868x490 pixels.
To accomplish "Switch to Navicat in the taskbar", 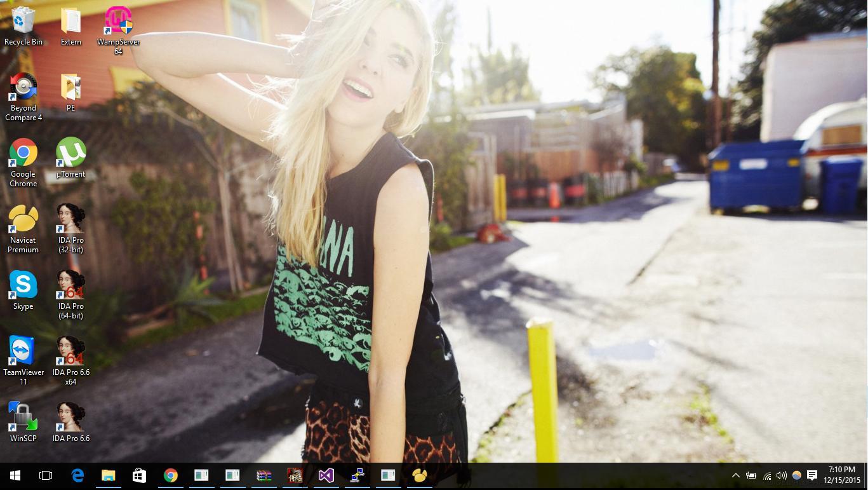I will coord(419,475).
